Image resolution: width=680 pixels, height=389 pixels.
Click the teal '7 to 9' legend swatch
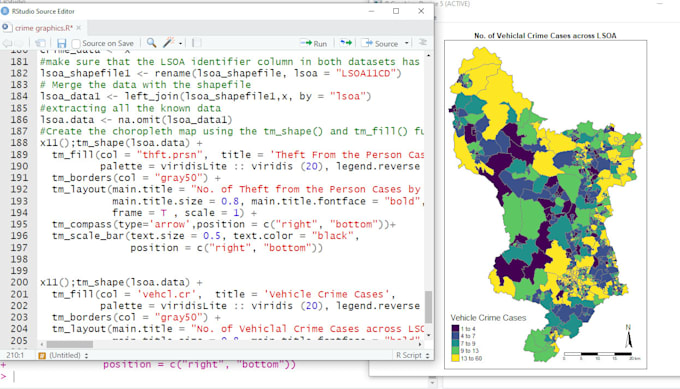(455, 343)
